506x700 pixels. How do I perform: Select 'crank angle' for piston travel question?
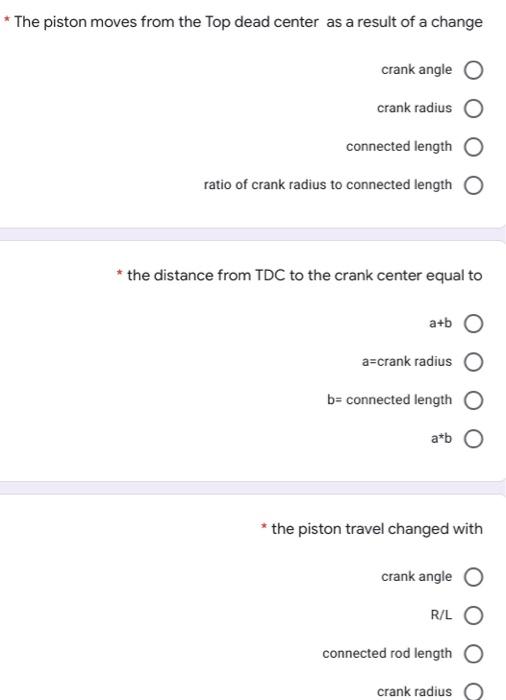pos(473,577)
